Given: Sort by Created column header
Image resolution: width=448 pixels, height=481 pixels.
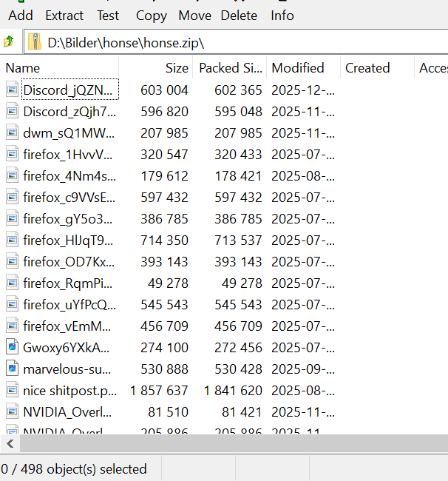Looking at the screenshot, I should [378, 68].
